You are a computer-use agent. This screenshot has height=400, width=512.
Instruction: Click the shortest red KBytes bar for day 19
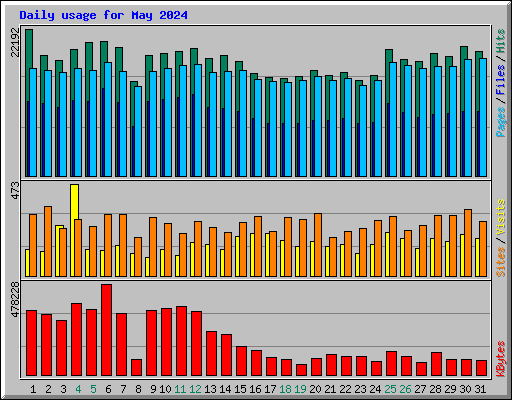301,370
